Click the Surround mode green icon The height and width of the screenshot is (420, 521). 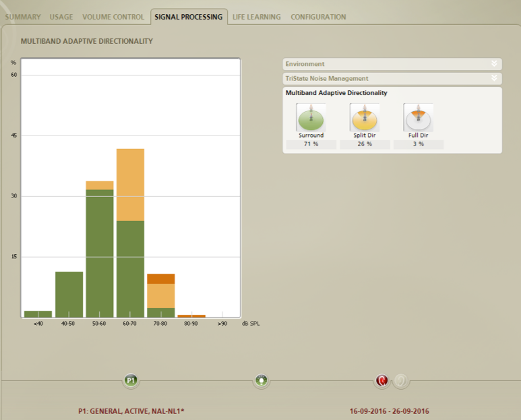[x=311, y=117]
